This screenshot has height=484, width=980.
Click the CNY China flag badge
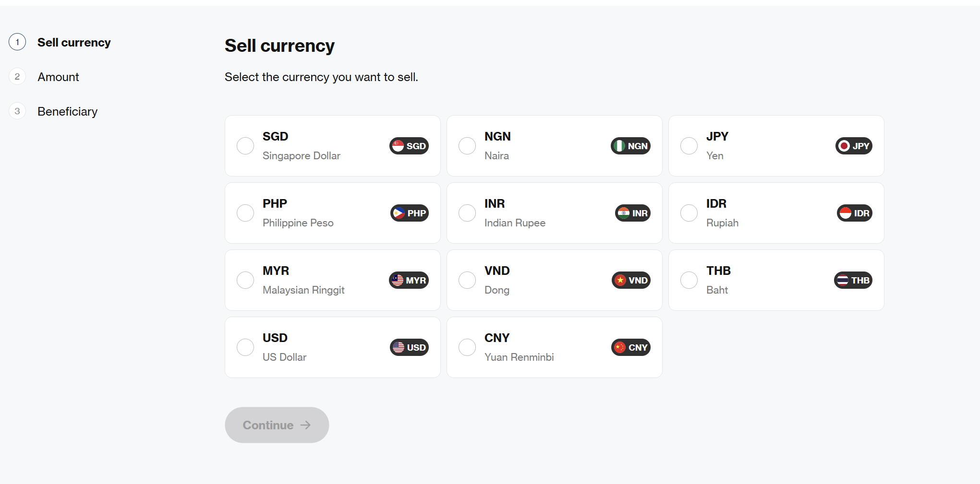pos(630,347)
